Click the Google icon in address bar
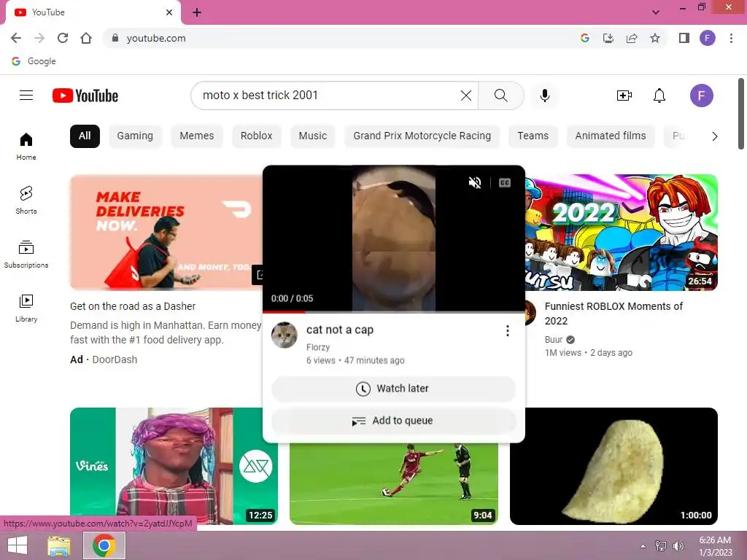Screen dimensions: 747x560 coord(584,38)
